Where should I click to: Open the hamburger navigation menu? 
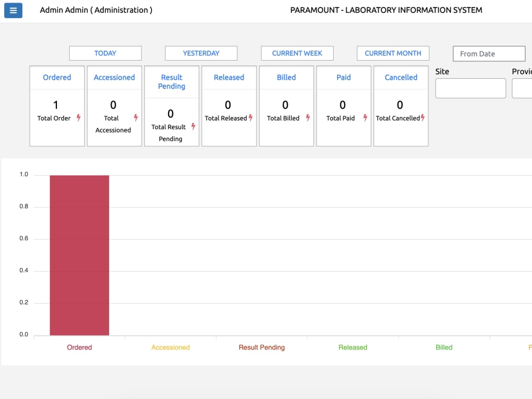pos(13,11)
